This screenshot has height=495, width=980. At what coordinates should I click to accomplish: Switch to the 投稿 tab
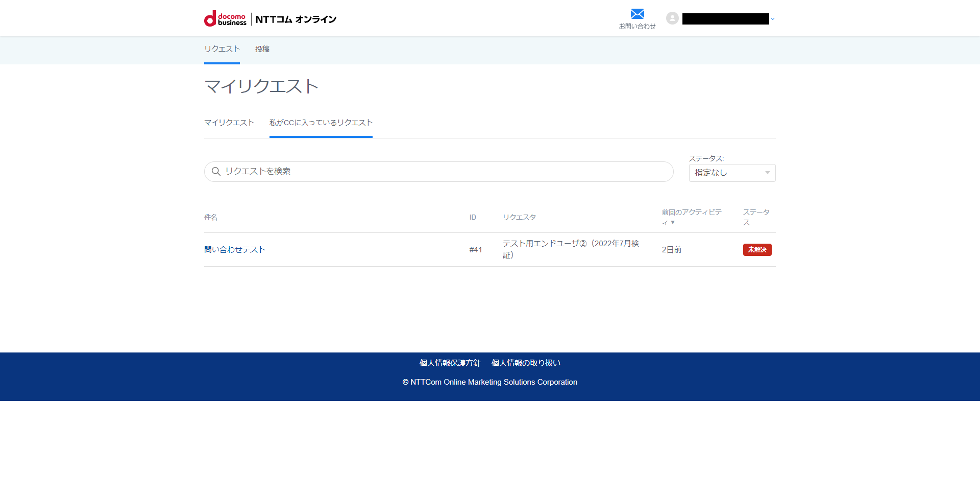(x=262, y=49)
